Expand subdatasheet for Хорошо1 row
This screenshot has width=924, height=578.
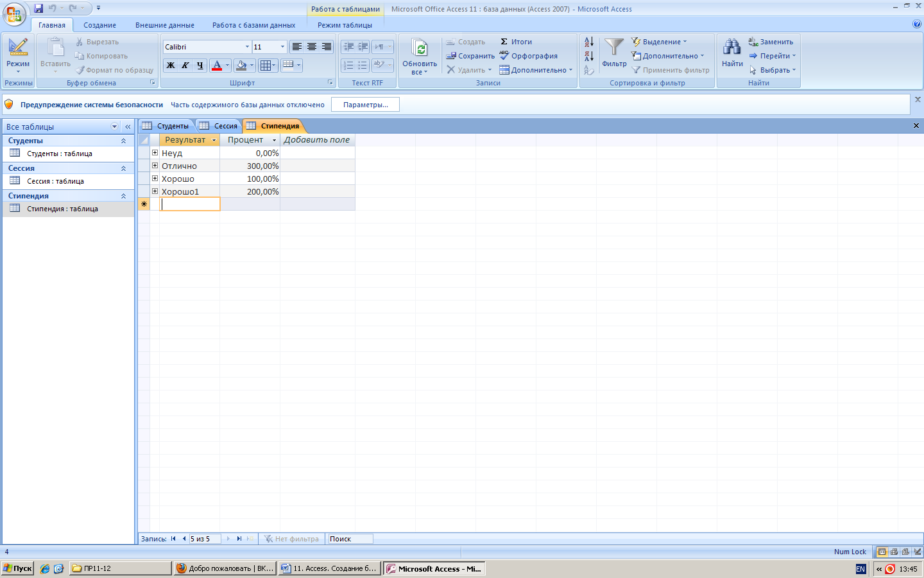(x=155, y=191)
